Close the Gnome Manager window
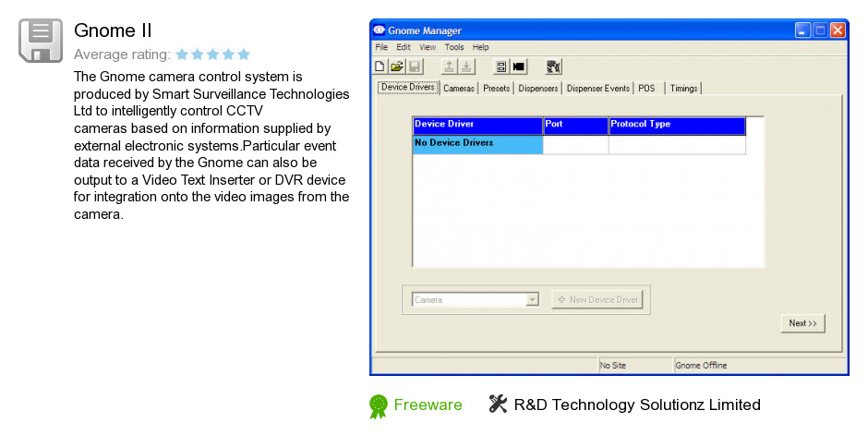 pyautogui.click(x=838, y=30)
